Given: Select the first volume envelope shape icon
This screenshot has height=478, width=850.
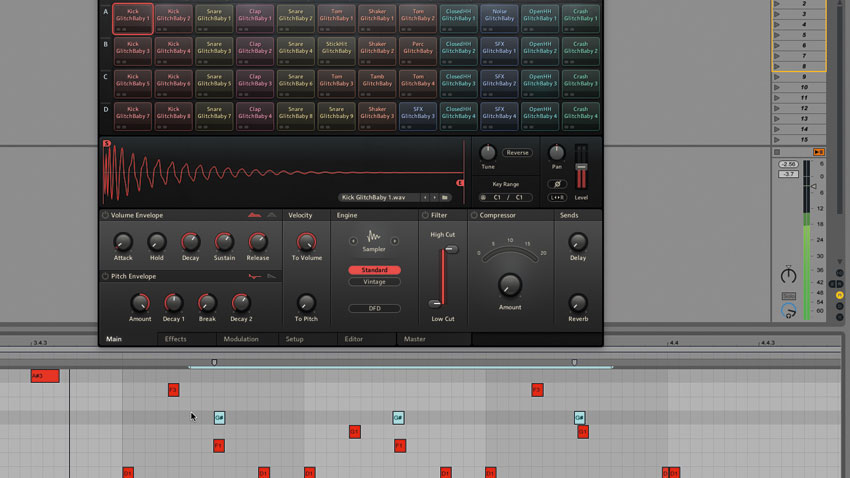Looking at the screenshot, I should 254,216.
